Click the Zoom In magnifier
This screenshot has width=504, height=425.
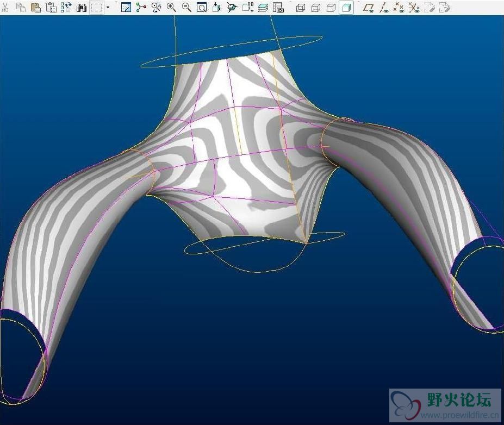click(x=172, y=8)
